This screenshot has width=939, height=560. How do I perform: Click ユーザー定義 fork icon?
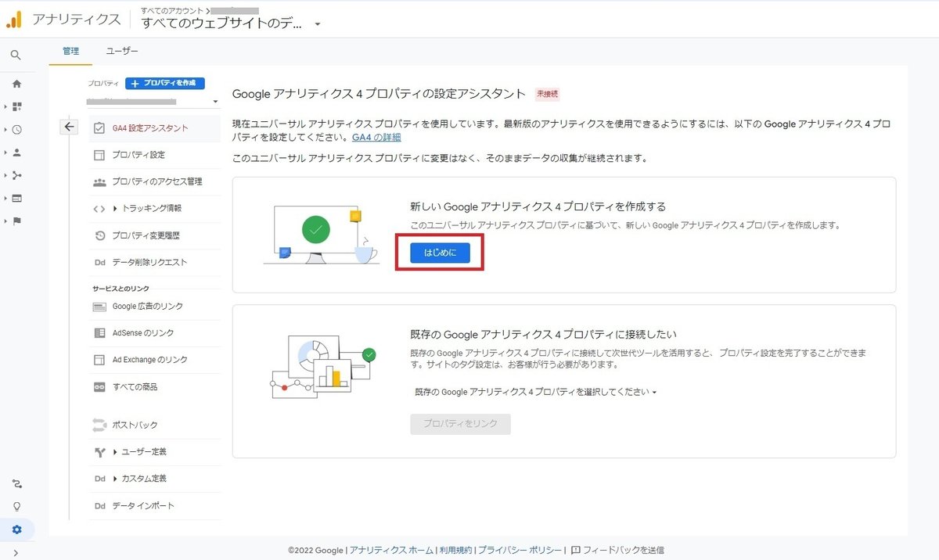coord(99,452)
